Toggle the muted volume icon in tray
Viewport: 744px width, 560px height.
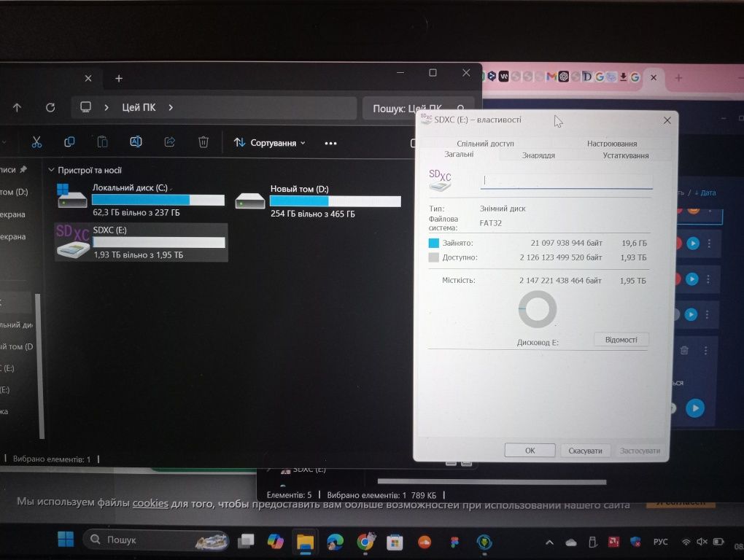701,542
